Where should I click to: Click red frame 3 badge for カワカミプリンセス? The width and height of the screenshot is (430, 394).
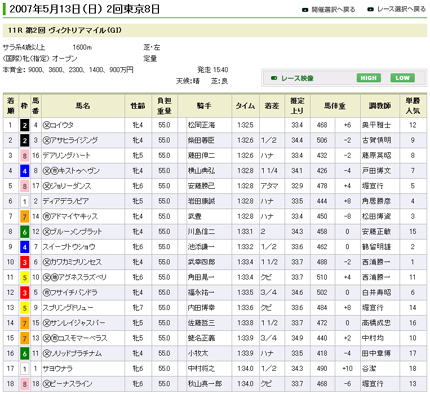(x=24, y=262)
